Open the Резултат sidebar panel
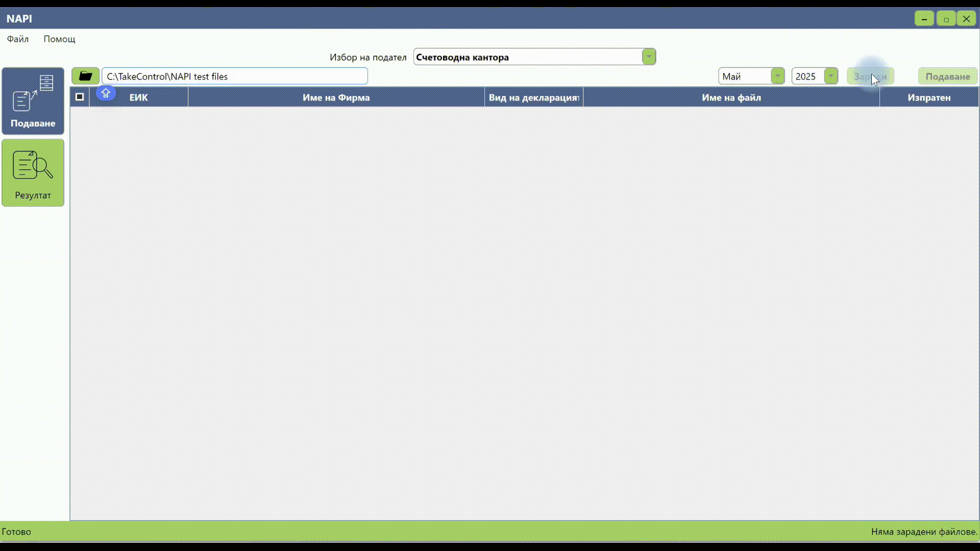This screenshot has width=980, height=551. point(33,173)
